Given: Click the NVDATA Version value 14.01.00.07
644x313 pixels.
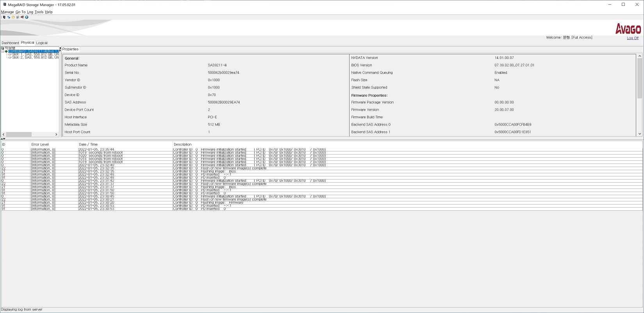Looking at the screenshot, I should point(504,58).
